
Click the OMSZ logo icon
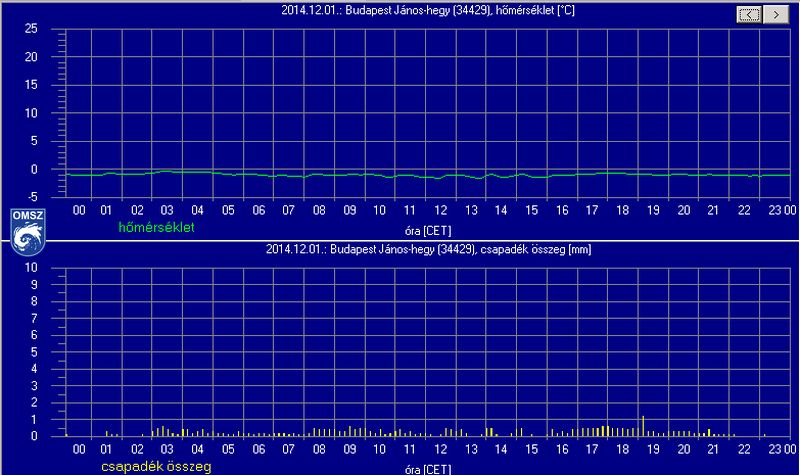tap(28, 232)
